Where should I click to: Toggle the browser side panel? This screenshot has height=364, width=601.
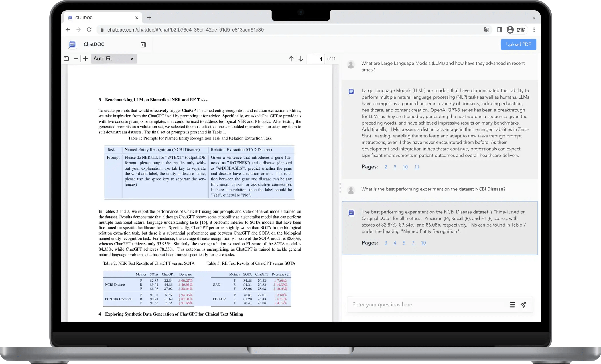coord(500,30)
